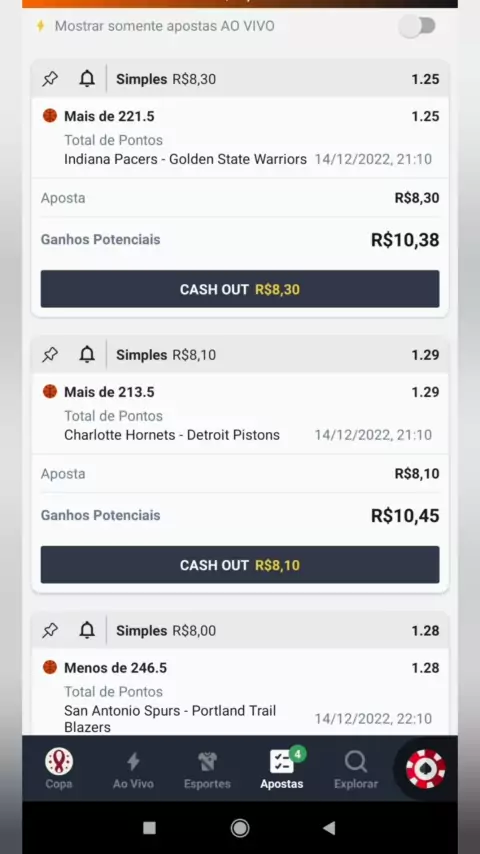Open the casino chip icon
This screenshot has width=480, height=854.
point(426,768)
